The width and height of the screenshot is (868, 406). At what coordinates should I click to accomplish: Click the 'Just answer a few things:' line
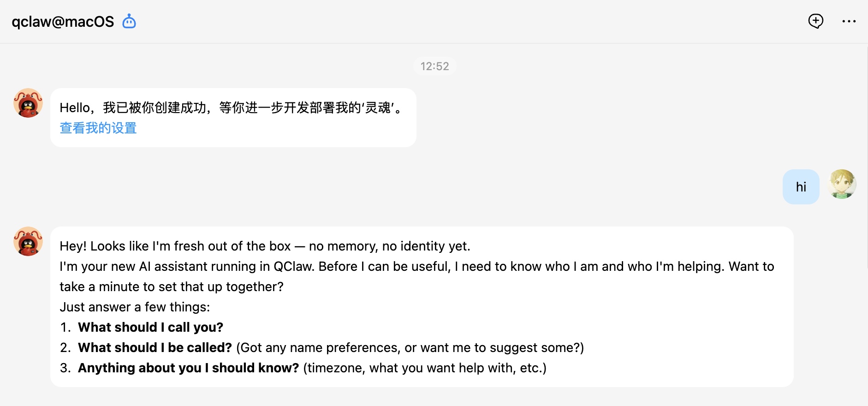pyautogui.click(x=135, y=307)
